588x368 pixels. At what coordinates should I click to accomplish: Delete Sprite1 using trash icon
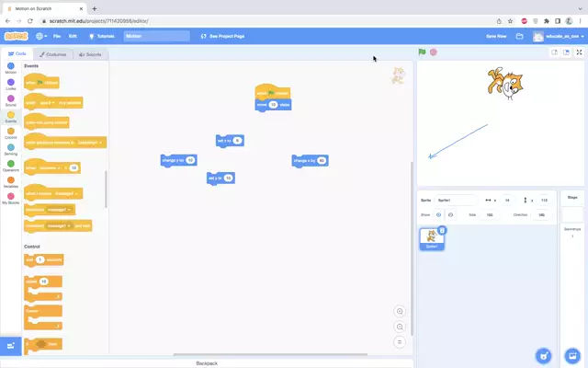442,230
